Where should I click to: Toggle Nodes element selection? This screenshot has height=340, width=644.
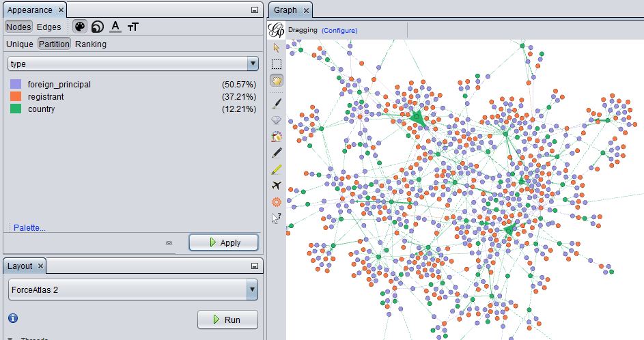(18, 27)
